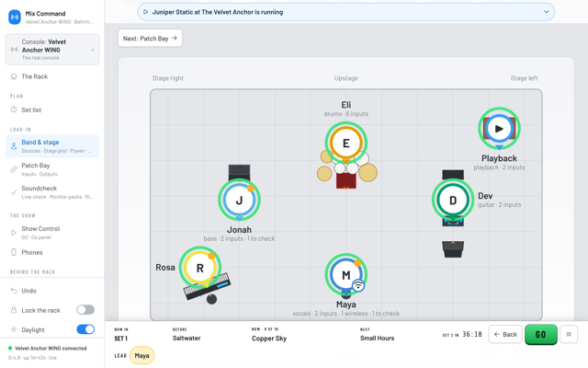
Task: Click the green connection status dot
Action: (10, 348)
